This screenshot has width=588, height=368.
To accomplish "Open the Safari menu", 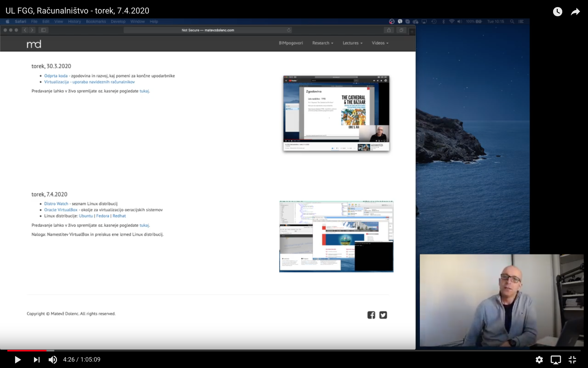I will pyautogui.click(x=20, y=21).
